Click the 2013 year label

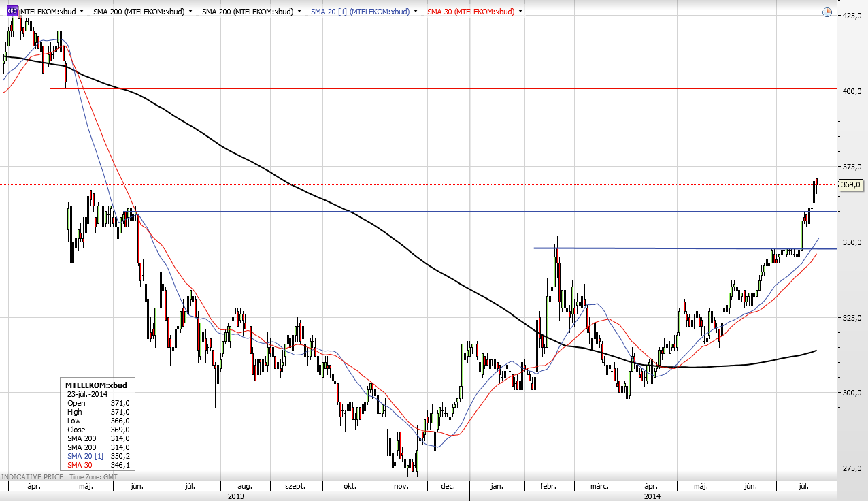click(x=235, y=496)
